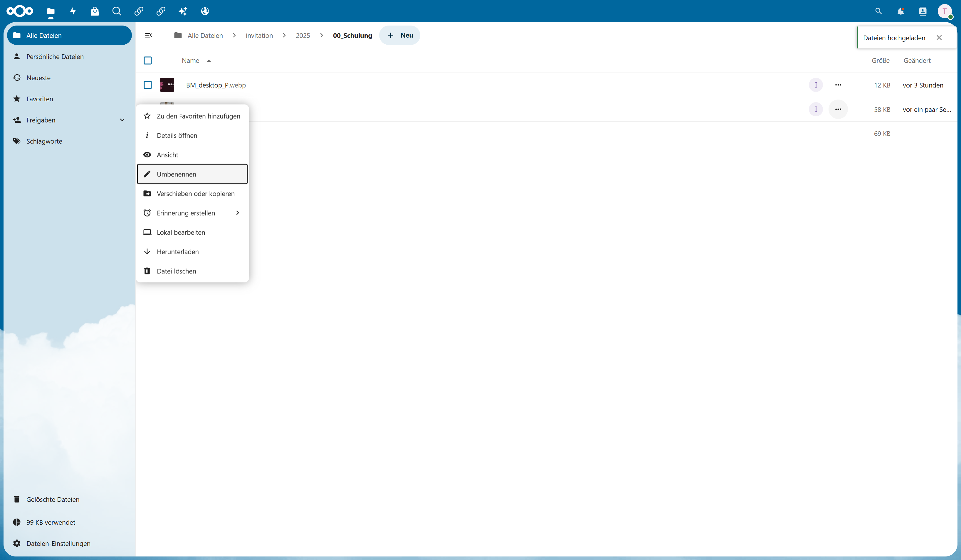Select Lokal bearbeiten menu entry
This screenshot has width=961, height=560.
coord(192,233)
